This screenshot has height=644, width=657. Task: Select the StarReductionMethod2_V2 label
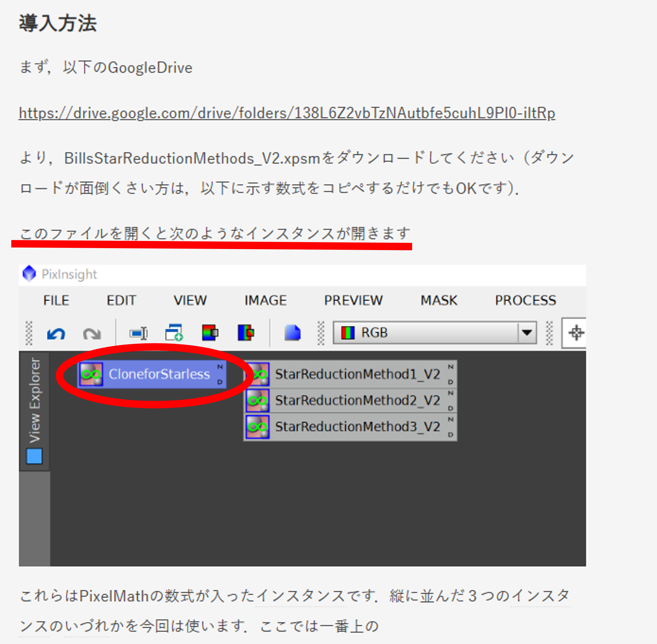click(358, 401)
